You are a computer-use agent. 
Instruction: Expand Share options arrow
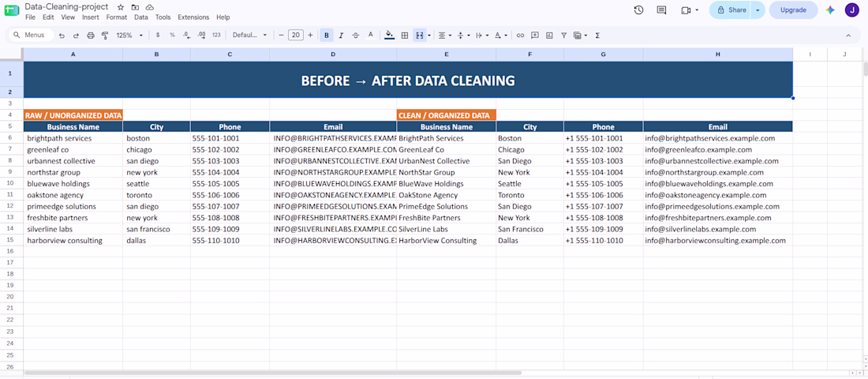pos(758,10)
